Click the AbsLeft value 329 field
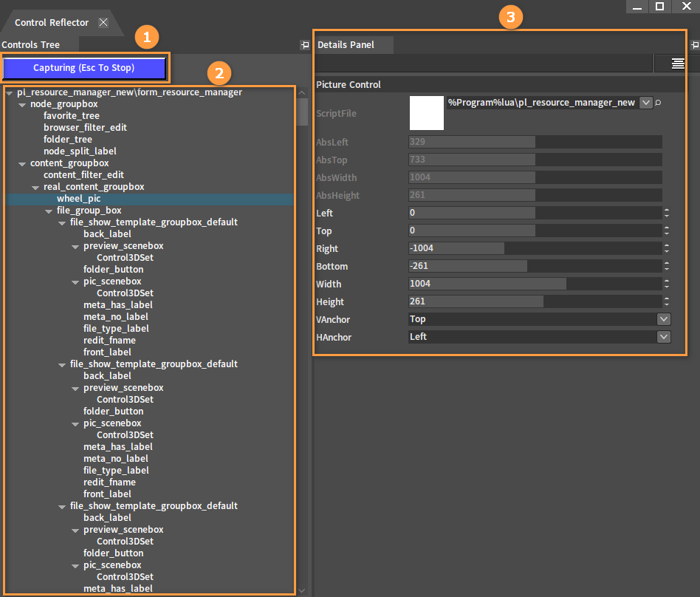The image size is (700, 597). click(535, 142)
